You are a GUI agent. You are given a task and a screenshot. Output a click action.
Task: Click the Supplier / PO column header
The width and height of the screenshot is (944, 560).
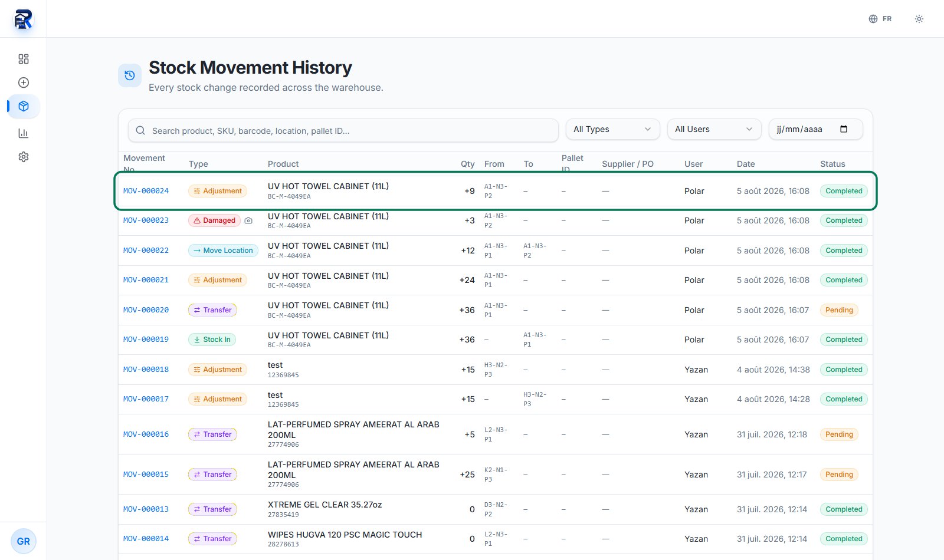point(628,164)
